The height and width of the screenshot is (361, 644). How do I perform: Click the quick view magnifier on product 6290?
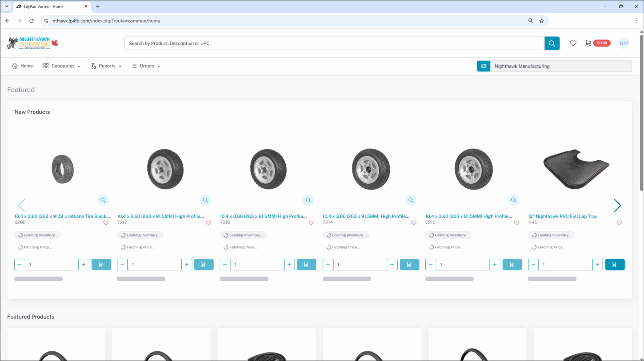[103, 200]
